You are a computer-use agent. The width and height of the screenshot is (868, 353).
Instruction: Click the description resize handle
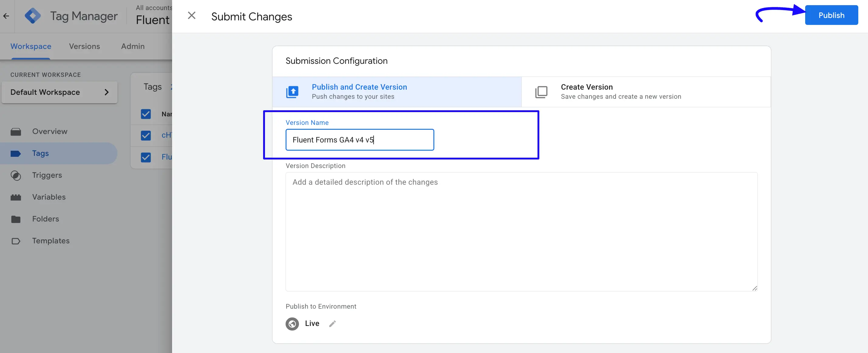click(754, 288)
